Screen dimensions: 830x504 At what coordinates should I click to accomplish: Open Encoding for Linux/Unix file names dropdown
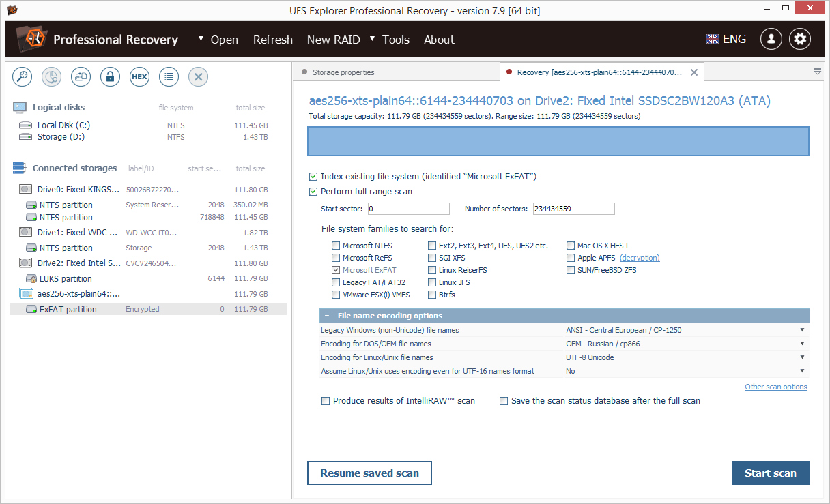[x=686, y=357]
